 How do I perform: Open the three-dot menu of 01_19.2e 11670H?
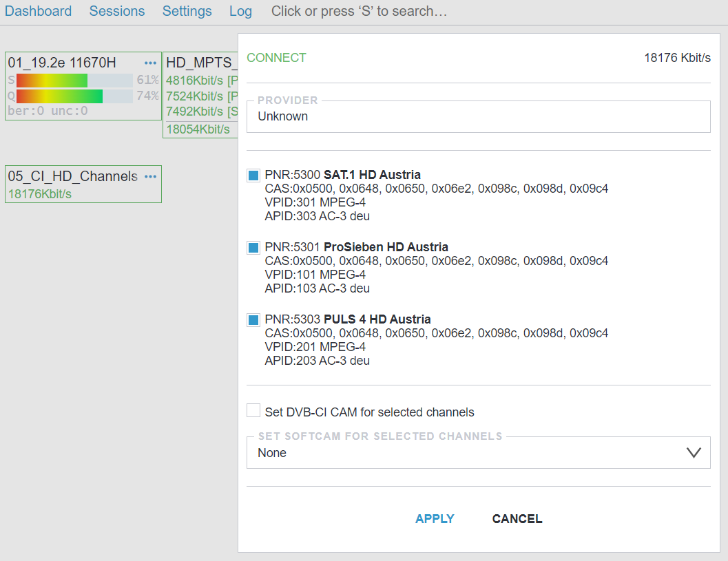pos(150,63)
